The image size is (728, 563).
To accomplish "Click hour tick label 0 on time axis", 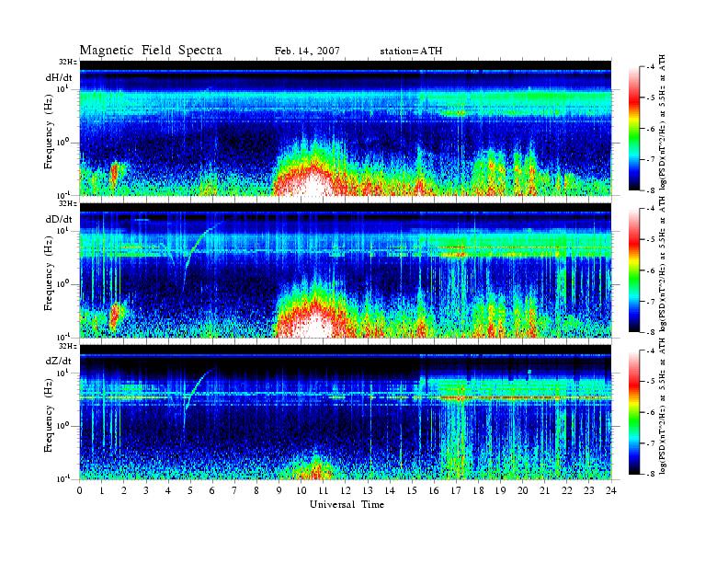I will 80,490.
